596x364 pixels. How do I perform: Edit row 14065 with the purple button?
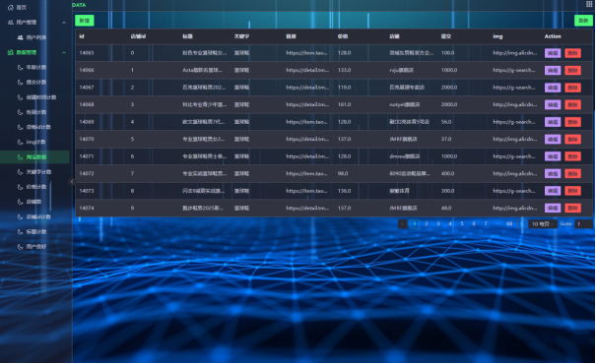tap(553, 53)
